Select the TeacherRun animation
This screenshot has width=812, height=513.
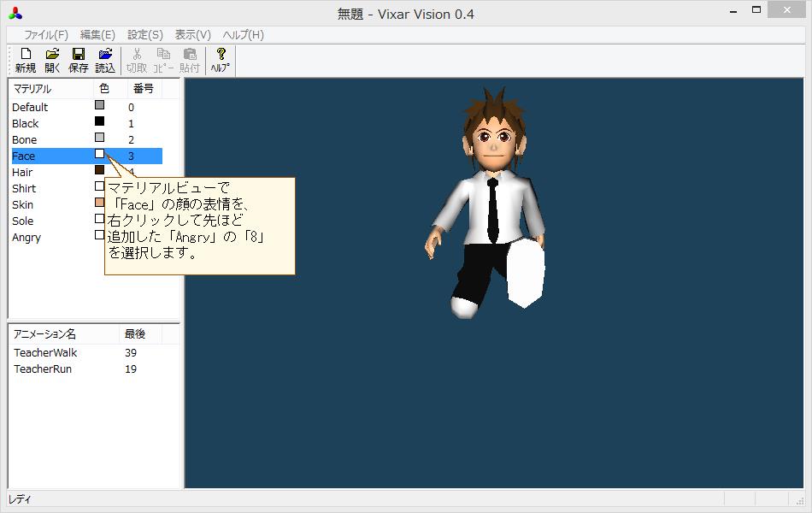tap(41, 369)
